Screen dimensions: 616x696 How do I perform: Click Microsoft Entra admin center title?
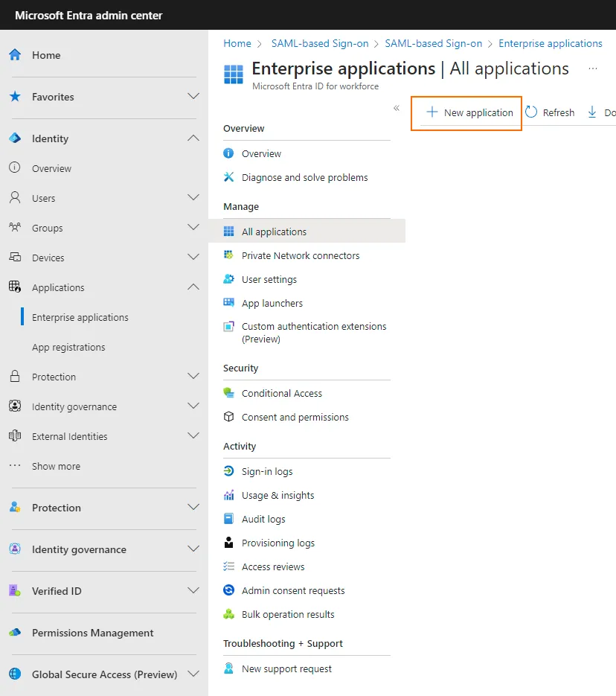(89, 15)
